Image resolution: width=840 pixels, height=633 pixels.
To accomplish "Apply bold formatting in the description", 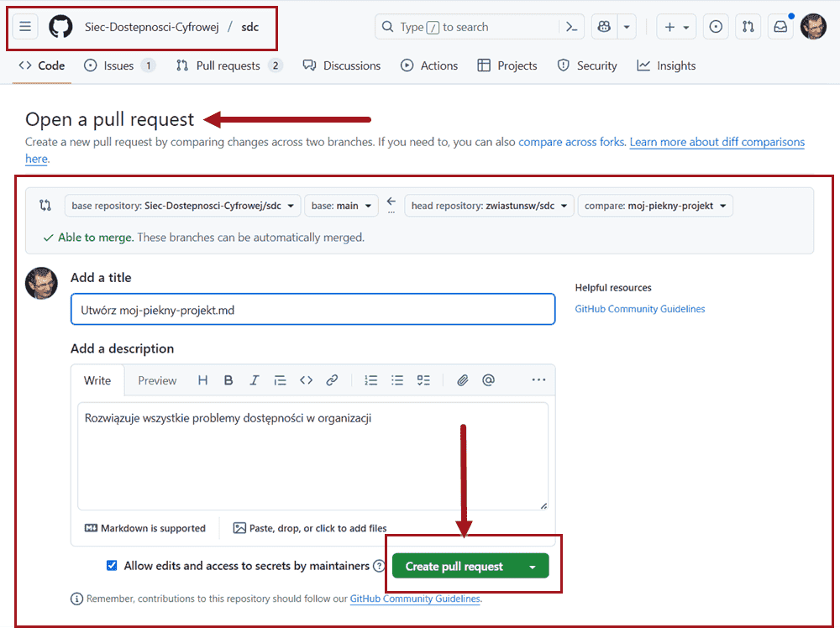I will point(228,380).
